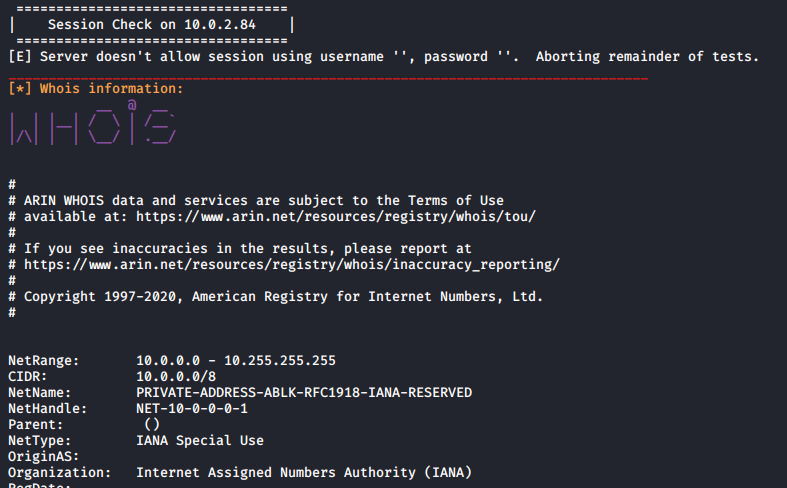This screenshot has height=488, width=787.
Task: Click the orange Whois information heading
Action: click(x=111, y=89)
